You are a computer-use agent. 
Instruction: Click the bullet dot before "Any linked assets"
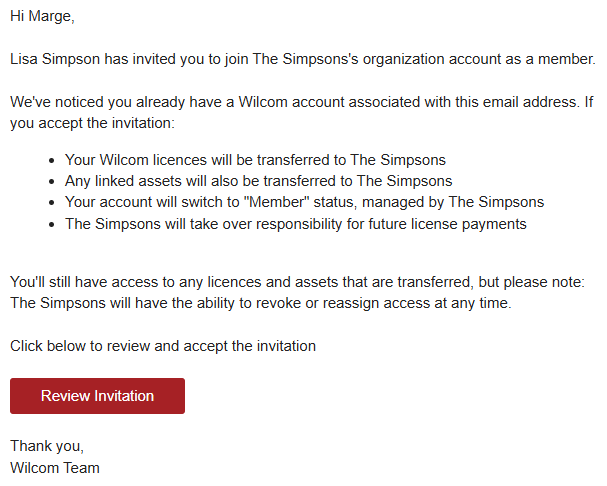click(x=52, y=182)
